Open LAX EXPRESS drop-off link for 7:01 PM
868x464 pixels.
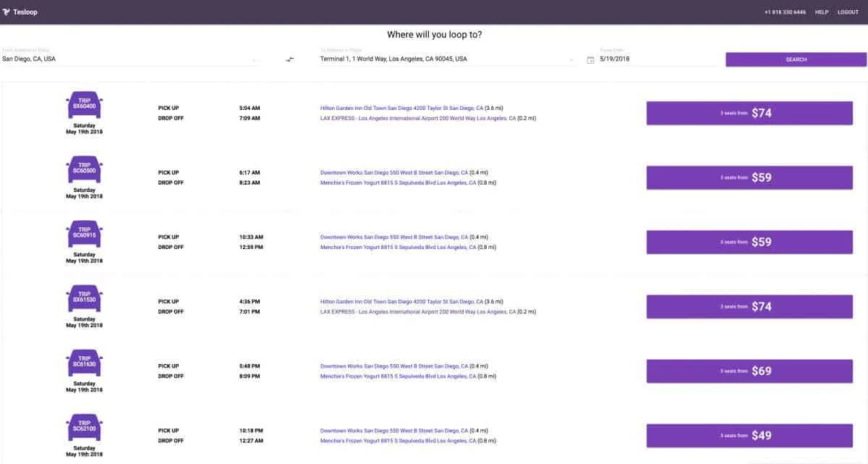[x=418, y=311]
